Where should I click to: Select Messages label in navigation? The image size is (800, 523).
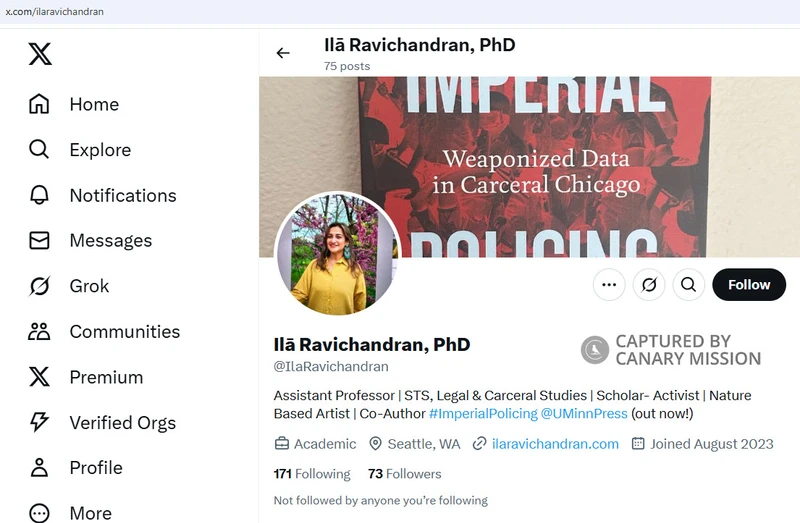(x=111, y=240)
